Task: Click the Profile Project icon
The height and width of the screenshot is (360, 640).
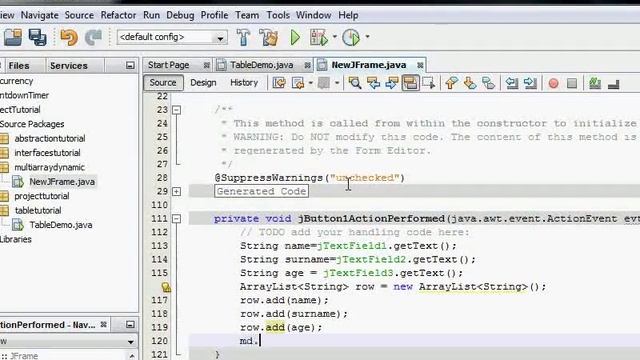Action: (x=351, y=37)
